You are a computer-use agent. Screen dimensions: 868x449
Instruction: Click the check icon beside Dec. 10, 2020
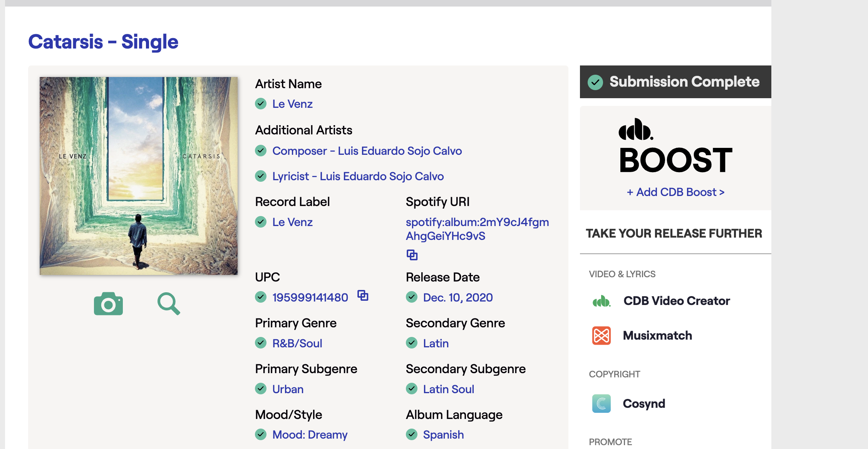click(x=412, y=297)
